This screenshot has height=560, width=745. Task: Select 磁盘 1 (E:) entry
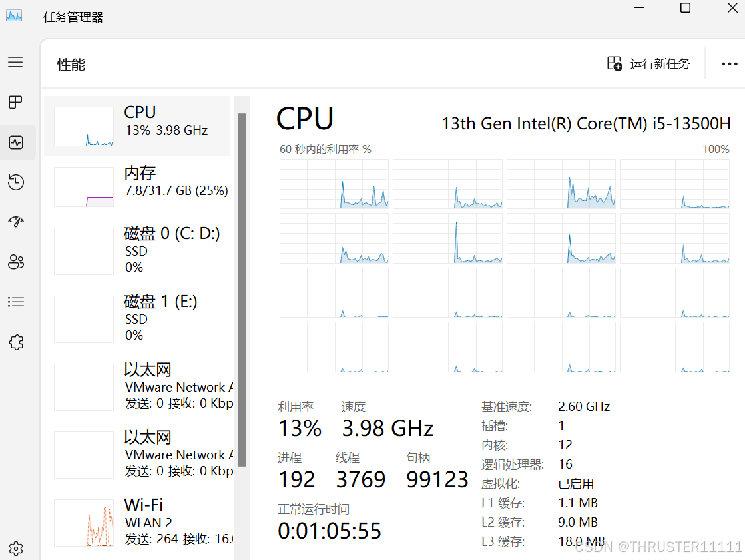(x=137, y=318)
